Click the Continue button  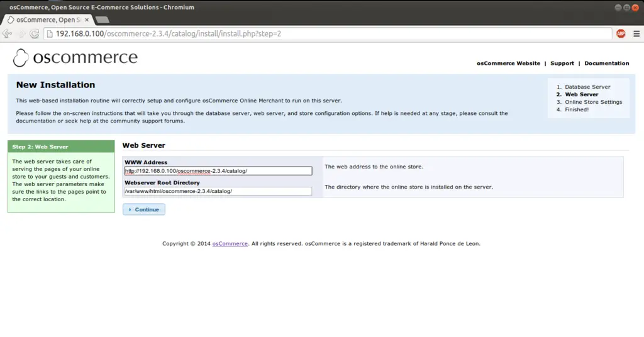point(144,209)
